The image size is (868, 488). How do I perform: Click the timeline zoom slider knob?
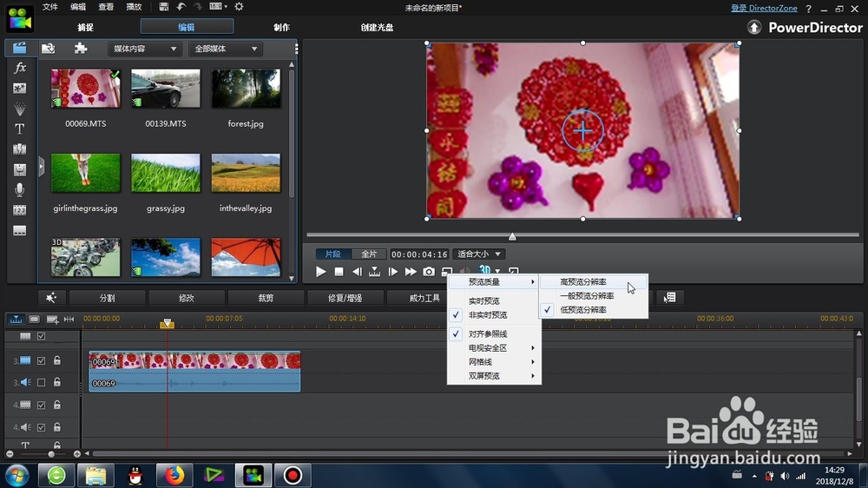pyautogui.click(x=51, y=454)
